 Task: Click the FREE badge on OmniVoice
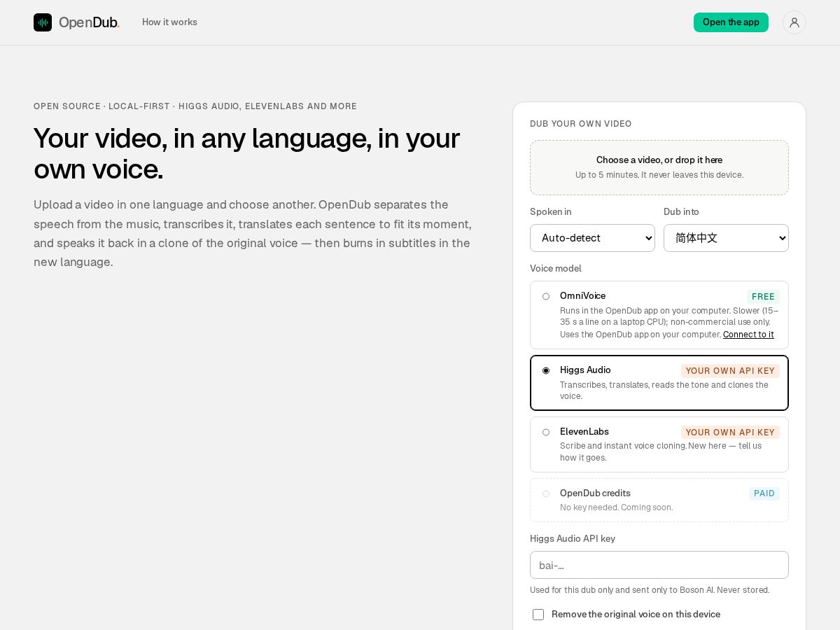(763, 297)
